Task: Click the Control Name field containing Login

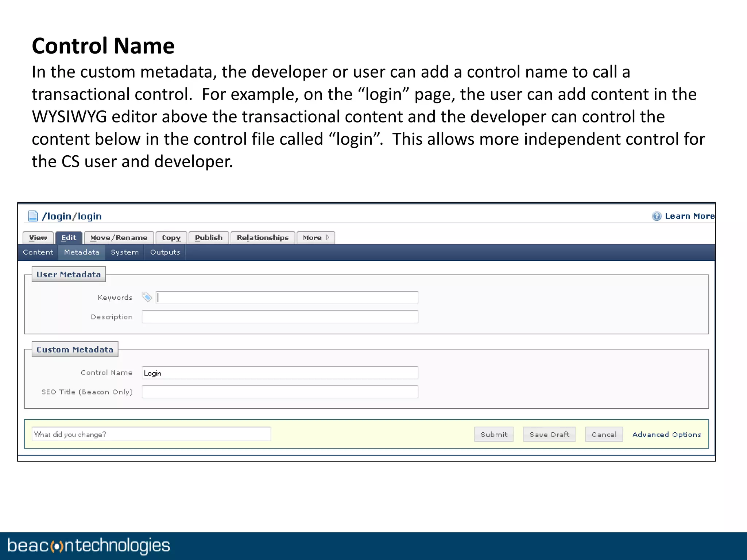Action: pos(280,373)
